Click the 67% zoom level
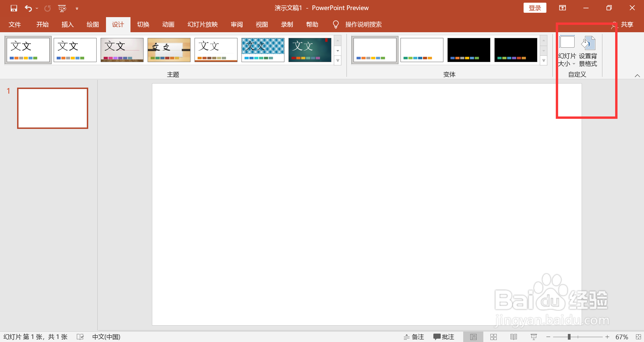The height and width of the screenshot is (342, 644). point(622,337)
